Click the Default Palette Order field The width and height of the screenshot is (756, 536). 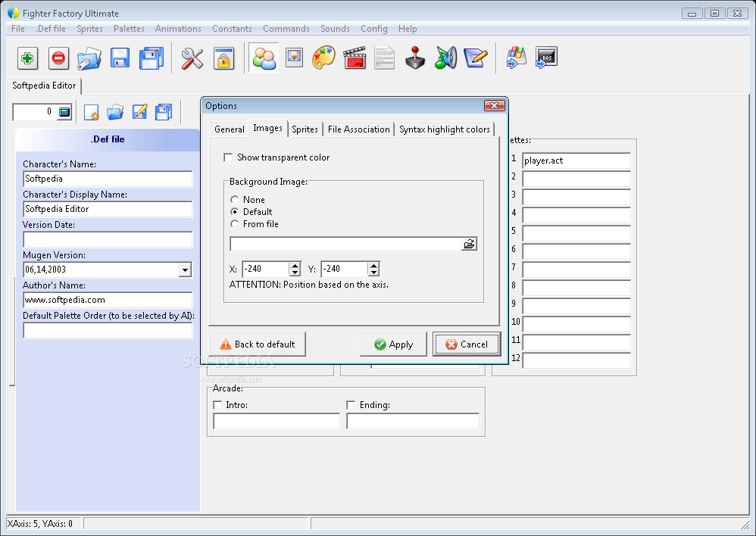coord(108,331)
